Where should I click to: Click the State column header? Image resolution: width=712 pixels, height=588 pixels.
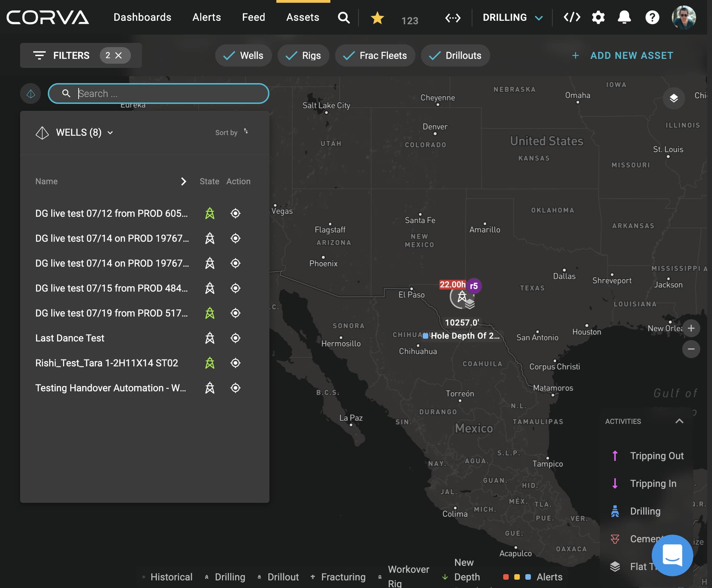[210, 181]
